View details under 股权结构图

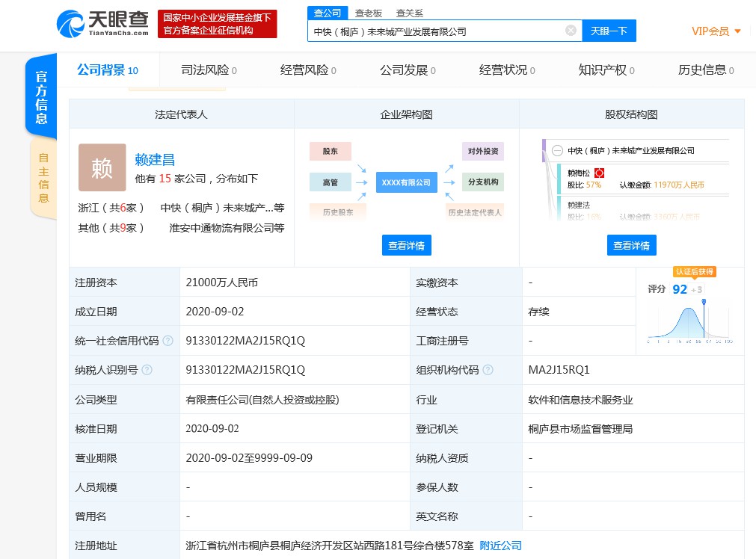point(631,245)
